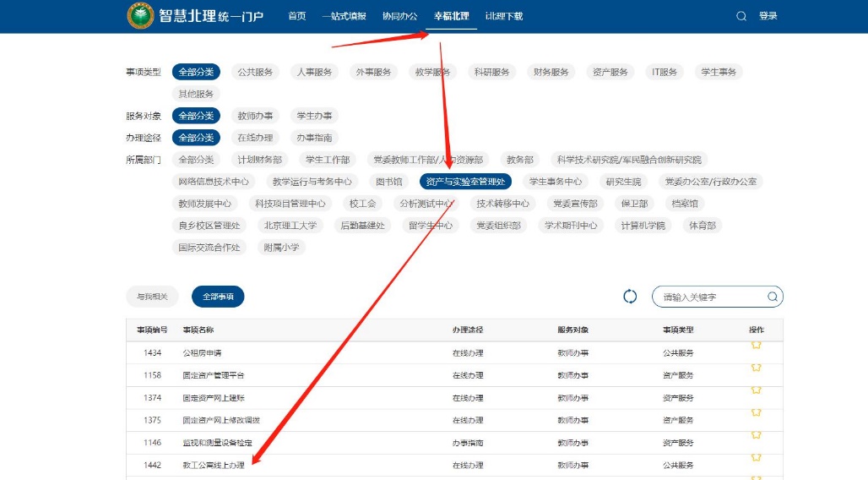Click the 请输入关键字 search field
The width and height of the screenshot is (868, 480).
pos(711,297)
